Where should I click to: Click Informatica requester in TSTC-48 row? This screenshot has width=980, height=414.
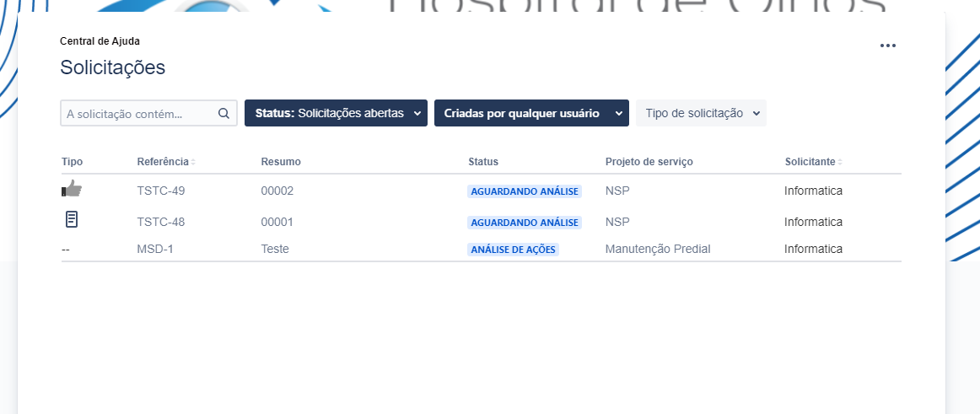[813, 222]
